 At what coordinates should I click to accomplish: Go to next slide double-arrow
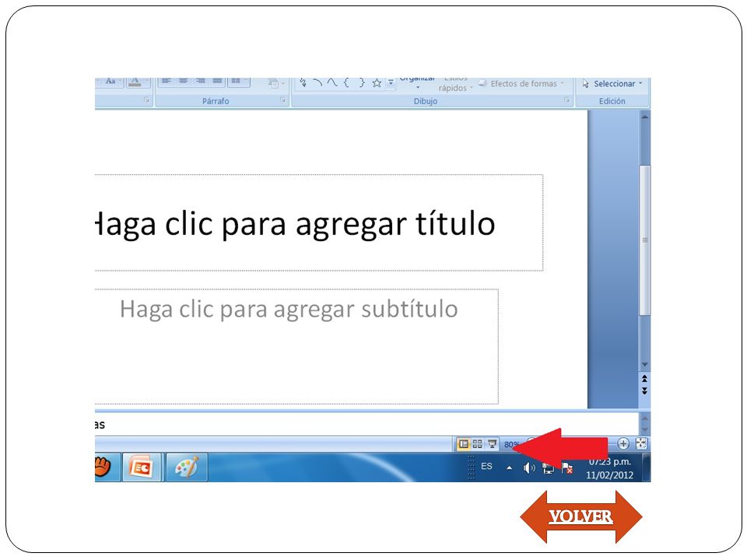(644, 391)
